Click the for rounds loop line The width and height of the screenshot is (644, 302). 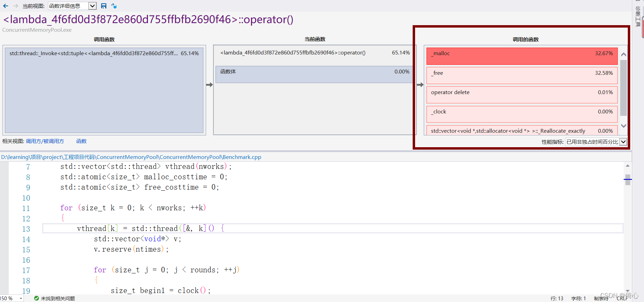click(167, 270)
